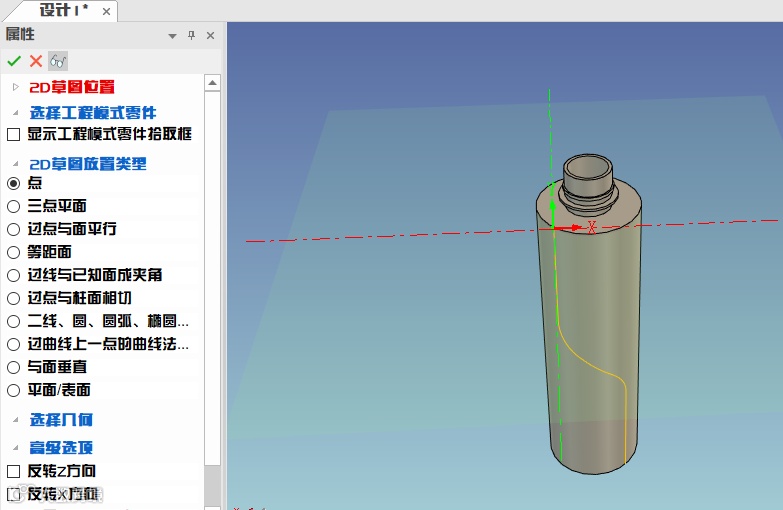Viewport: 783px width, 510px height.
Task: Click the red X axis marker on bottle
Action: 592,227
